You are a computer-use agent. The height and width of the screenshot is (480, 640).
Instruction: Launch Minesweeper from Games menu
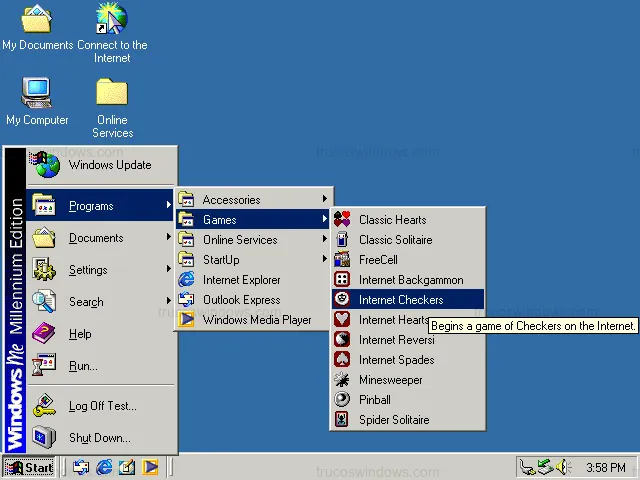[390, 380]
